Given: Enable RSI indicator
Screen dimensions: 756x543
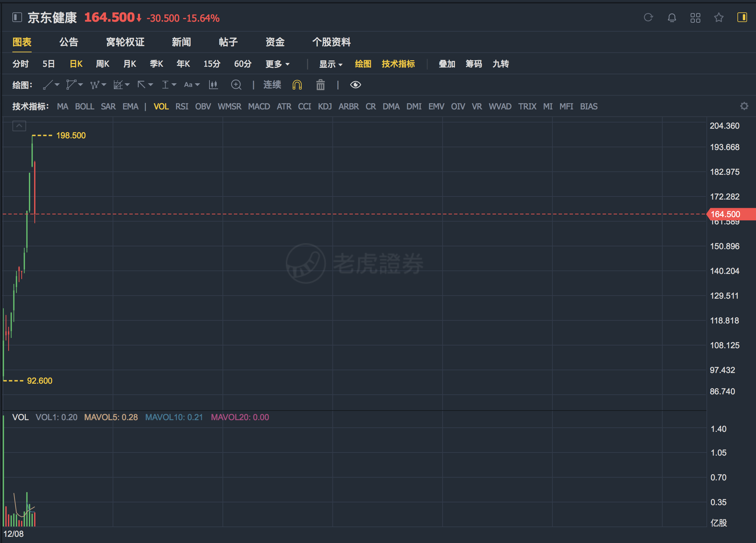Looking at the screenshot, I should pyautogui.click(x=182, y=106).
